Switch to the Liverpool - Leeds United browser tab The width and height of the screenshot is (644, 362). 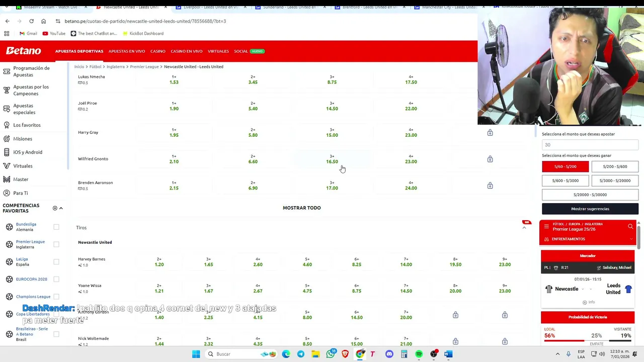click(211, 7)
